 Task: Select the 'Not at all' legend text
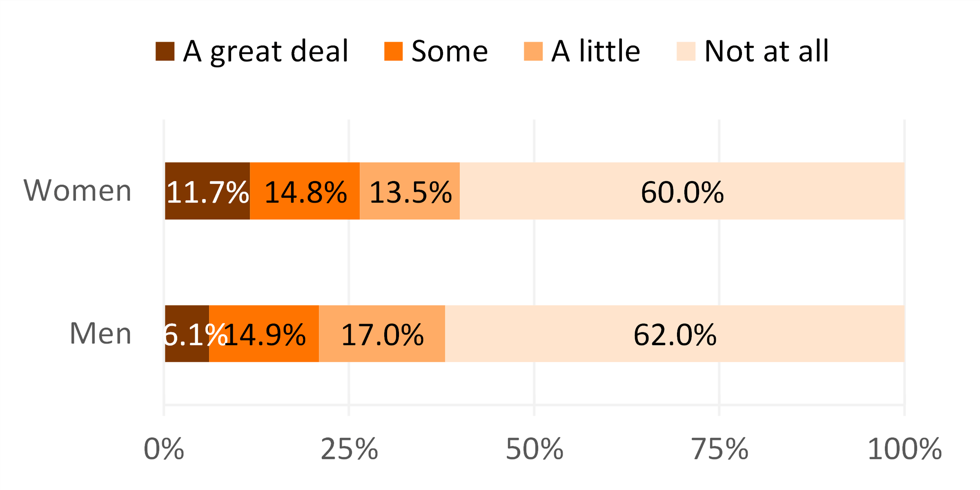click(x=766, y=51)
